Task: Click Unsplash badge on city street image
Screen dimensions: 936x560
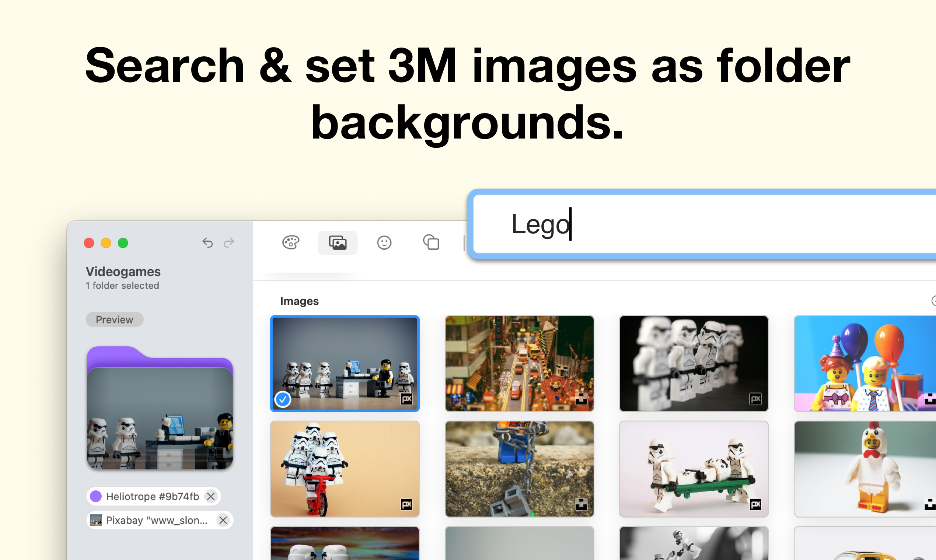Action: click(581, 399)
